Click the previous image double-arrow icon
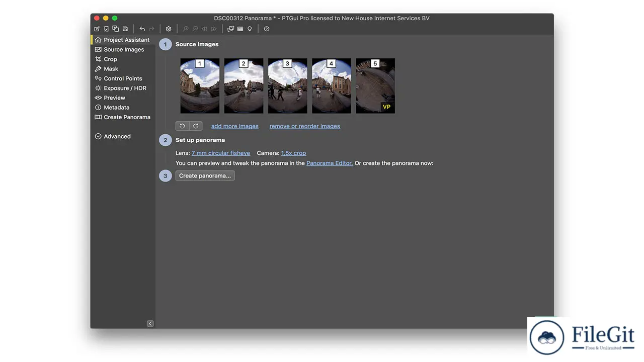Image resolution: width=644 pixels, height=362 pixels. click(204, 29)
